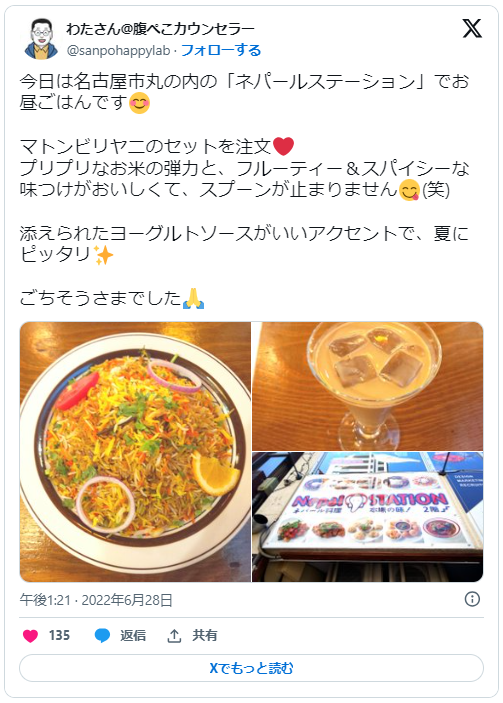This screenshot has width=503, height=703.
Task: Click the reply speech bubble icon
Action: point(102,636)
